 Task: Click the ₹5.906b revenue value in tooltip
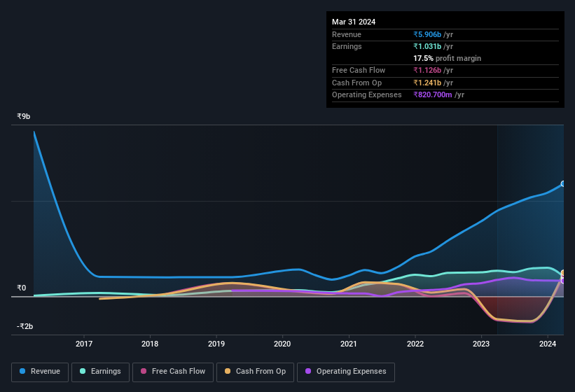click(427, 34)
